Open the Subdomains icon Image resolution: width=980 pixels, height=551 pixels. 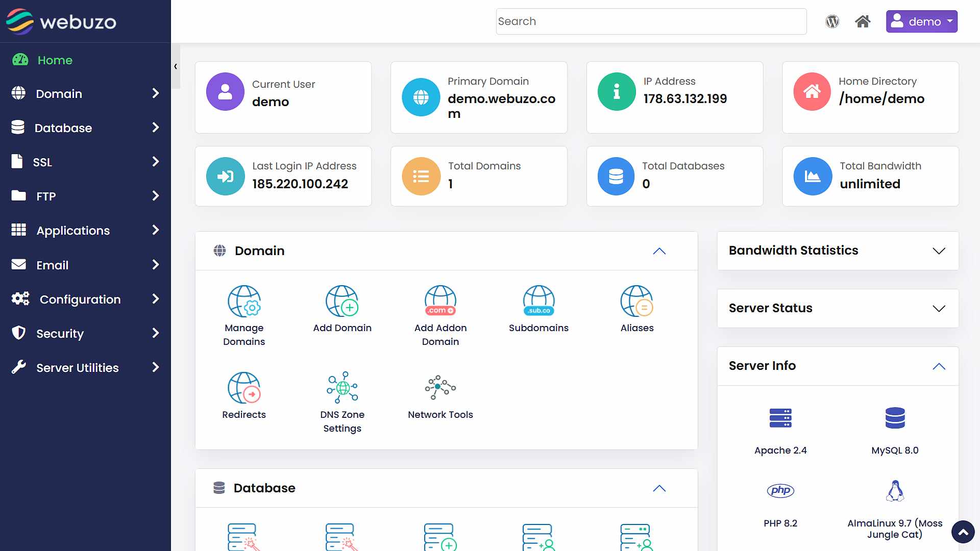pyautogui.click(x=538, y=301)
